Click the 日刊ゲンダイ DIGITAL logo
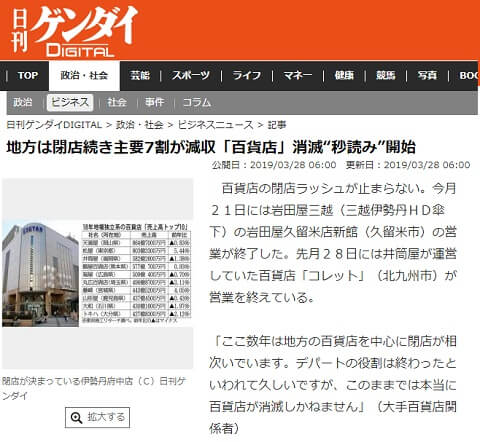The image size is (480, 442). [x=74, y=31]
